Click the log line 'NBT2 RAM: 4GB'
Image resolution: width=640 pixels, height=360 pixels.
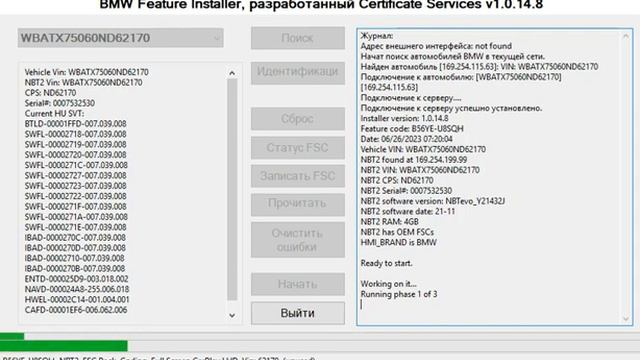pyautogui.click(x=389, y=222)
